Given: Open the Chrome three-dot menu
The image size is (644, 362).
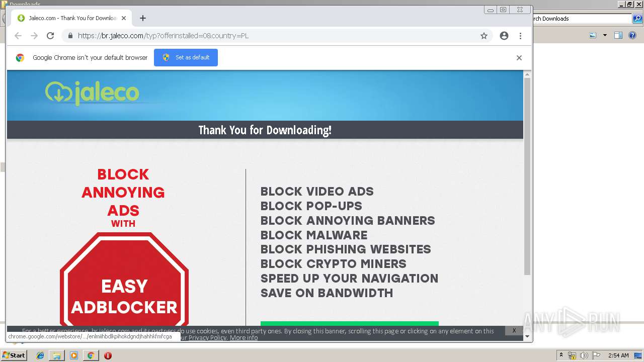Looking at the screenshot, I should coord(520,36).
